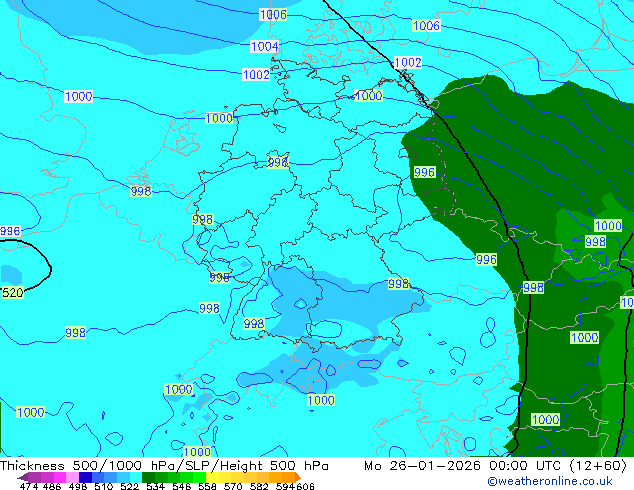The image size is (634, 490).
Task: Click the legend value 534
Action: 156,486
